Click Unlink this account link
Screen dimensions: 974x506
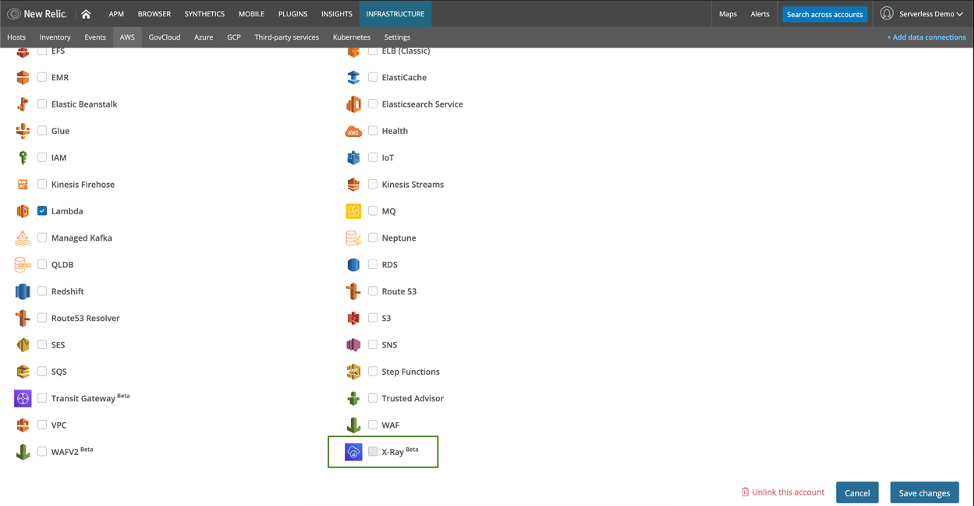pyautogui.click(x=783, y=492)
